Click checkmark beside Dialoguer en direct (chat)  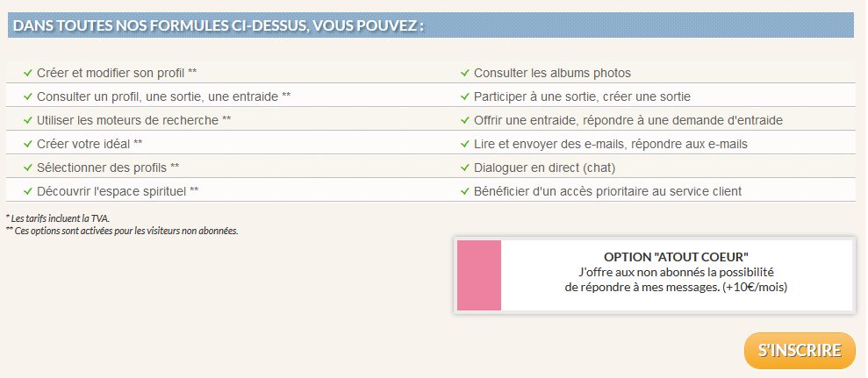(465, 168)
